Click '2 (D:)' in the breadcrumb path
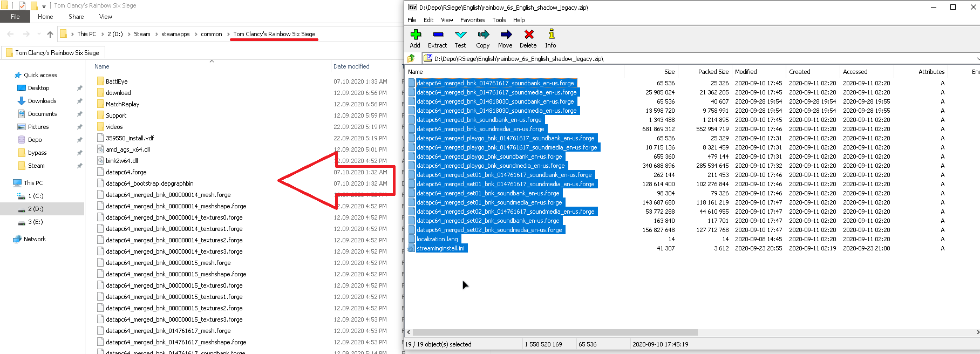Image resolution: width=980 pixels, height=354 pixels. (x=115, y=34)
